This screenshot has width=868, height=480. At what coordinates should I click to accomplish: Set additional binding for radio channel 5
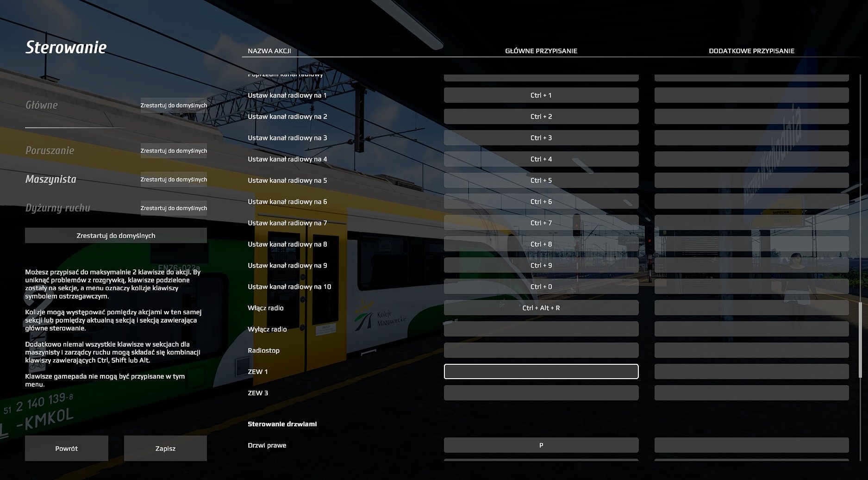pyautogui.click(x=752, y=181)
